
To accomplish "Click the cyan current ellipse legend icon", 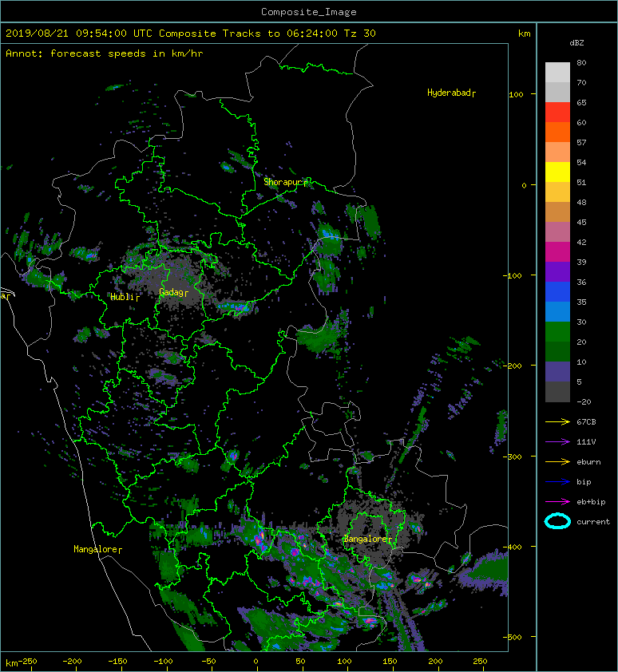I will 557,521.
